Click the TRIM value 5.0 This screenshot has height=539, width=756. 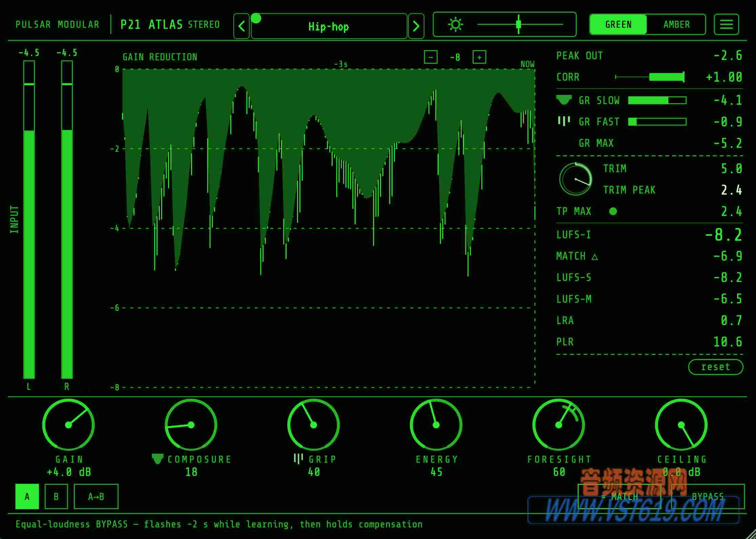[732, 168]
